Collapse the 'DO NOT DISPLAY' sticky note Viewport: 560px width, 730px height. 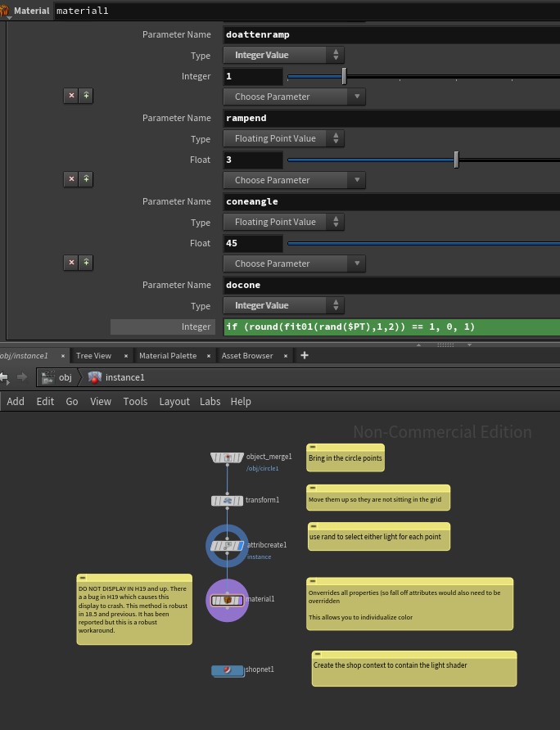point(83,578)
